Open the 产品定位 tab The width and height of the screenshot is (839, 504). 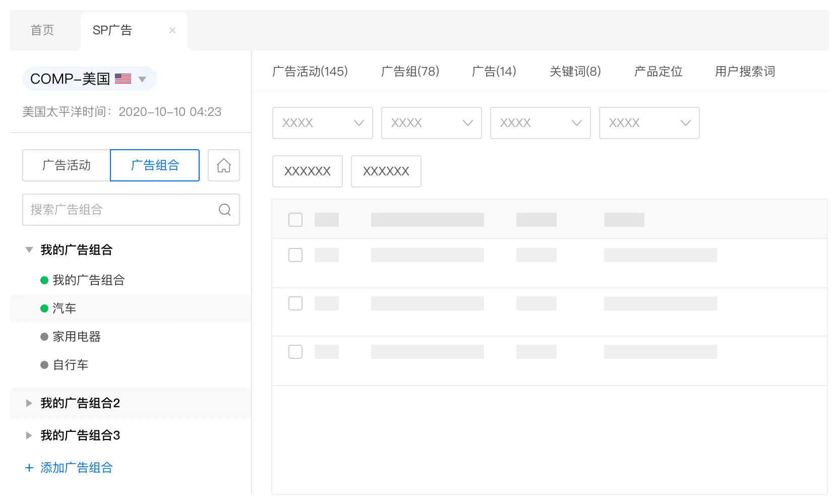[658, 72]
